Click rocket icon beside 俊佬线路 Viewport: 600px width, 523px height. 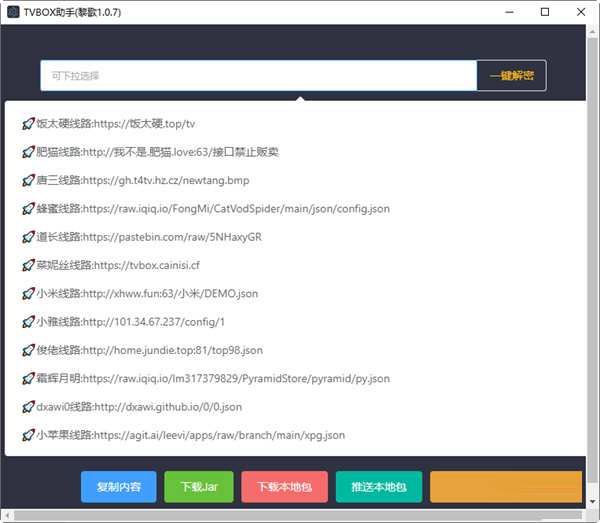click(28, 350)
